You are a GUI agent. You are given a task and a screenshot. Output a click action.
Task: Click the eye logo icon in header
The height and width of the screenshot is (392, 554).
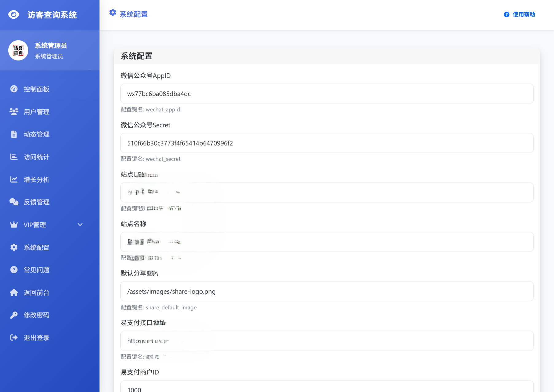point(14,14)
